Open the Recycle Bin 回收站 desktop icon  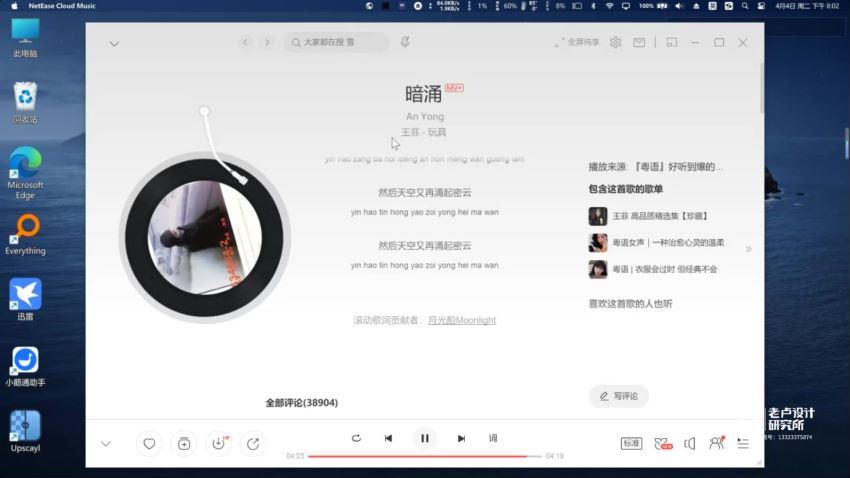coord(25,103)
